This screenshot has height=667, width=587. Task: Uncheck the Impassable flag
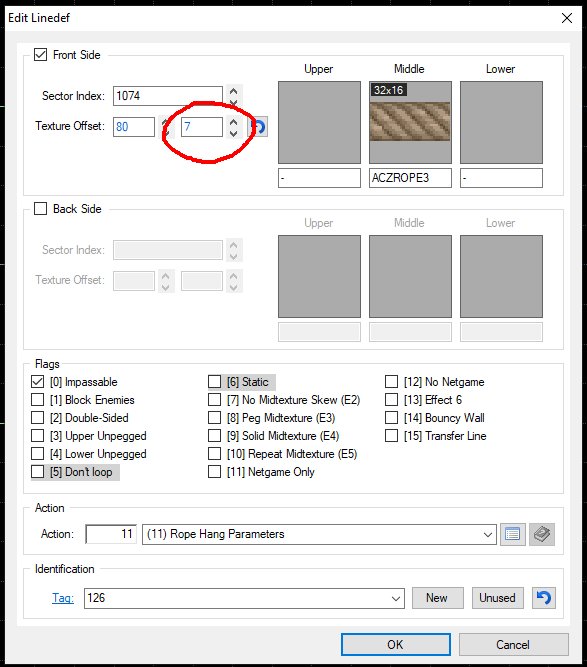click(x=37, y=382)
